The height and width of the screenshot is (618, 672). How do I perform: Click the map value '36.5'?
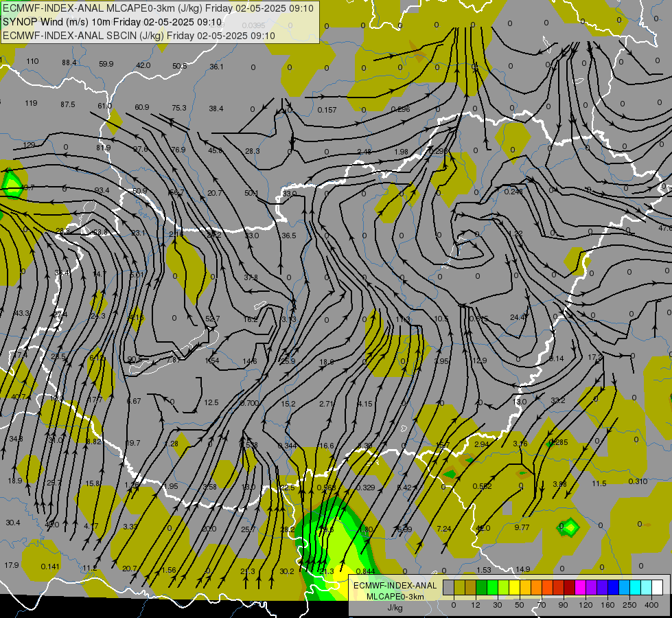(289, 236)
